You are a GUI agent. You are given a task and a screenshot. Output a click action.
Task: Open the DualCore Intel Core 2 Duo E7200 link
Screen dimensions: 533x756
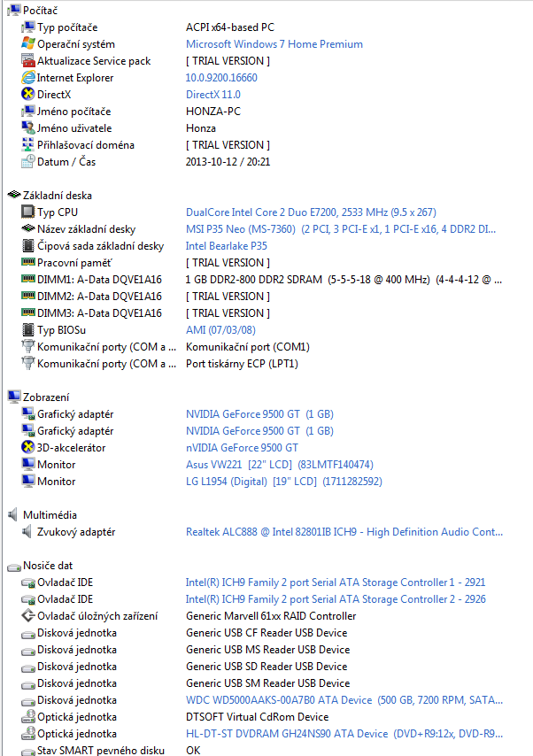click(311, 212)
